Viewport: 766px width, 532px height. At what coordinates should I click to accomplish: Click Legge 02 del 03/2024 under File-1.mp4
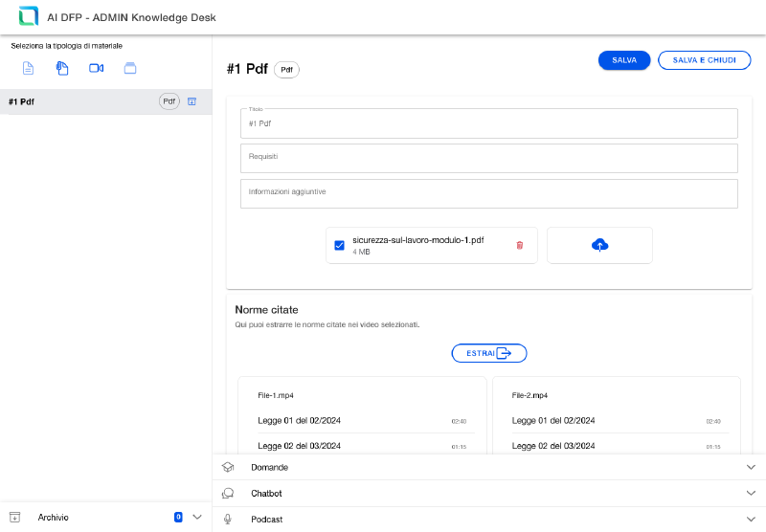299,446
